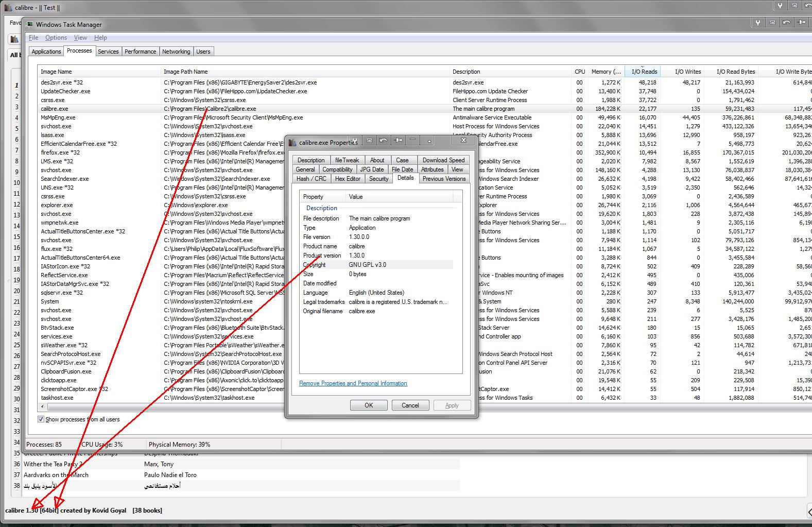This screenshot has width=812, height=527.
Task: Open the File Date tab
Action: 403,169
